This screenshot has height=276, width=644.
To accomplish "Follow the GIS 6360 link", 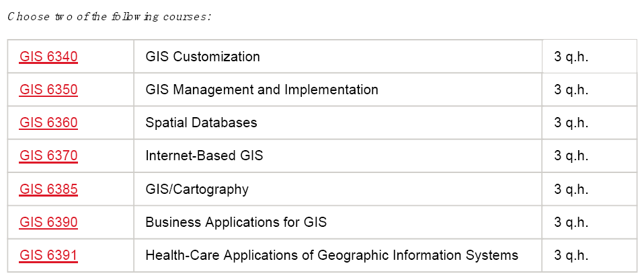I will (48, 123).
